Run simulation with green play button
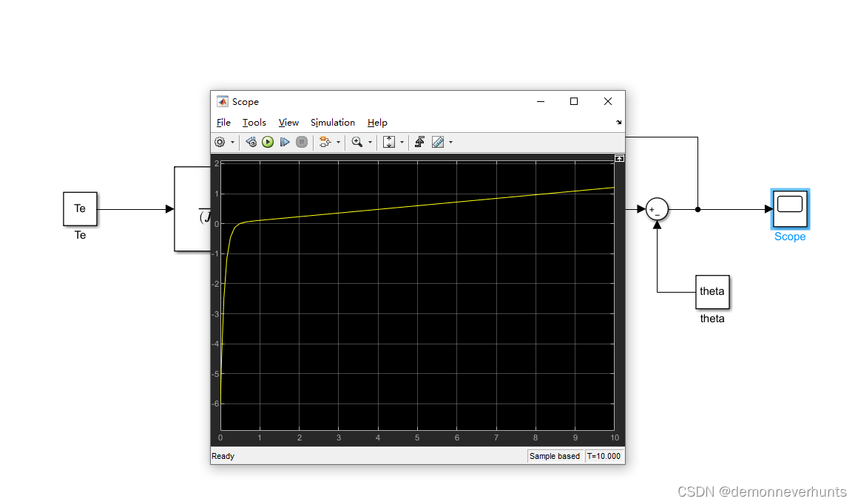Image resolution: width=858 pixels, height=504 pixels. (268, 142)
